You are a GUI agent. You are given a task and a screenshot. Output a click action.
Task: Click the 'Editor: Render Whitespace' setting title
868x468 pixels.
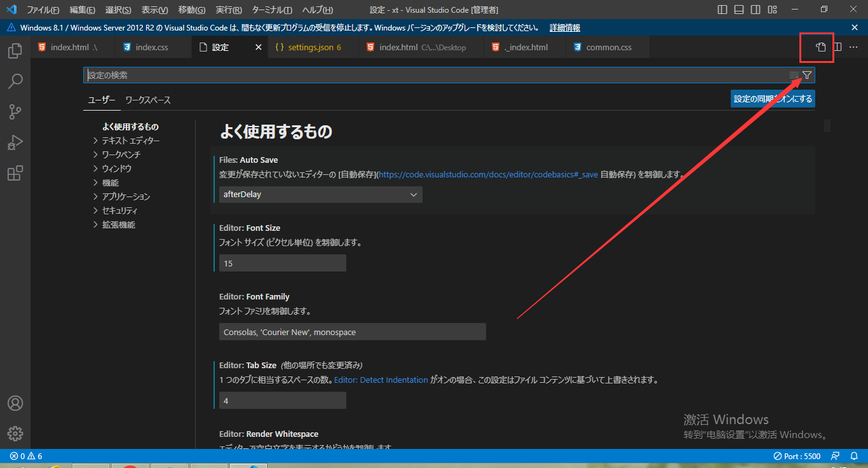coord(269,434)
